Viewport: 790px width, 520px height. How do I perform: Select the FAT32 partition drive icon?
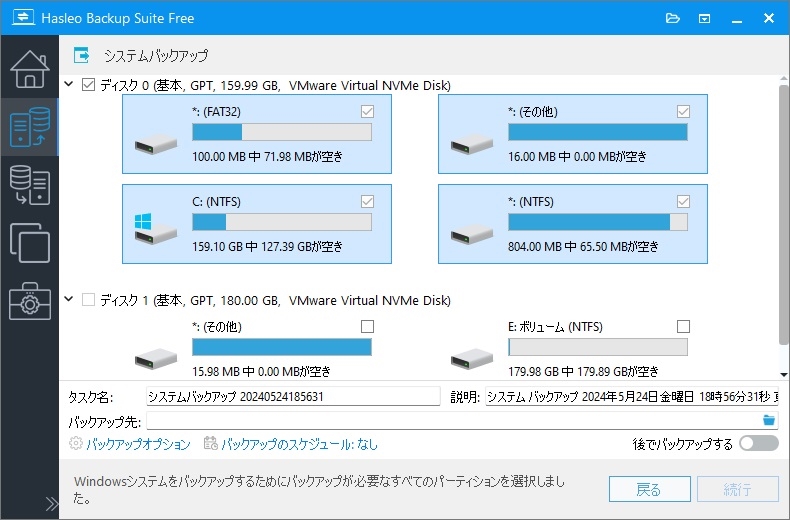point(156,144)
